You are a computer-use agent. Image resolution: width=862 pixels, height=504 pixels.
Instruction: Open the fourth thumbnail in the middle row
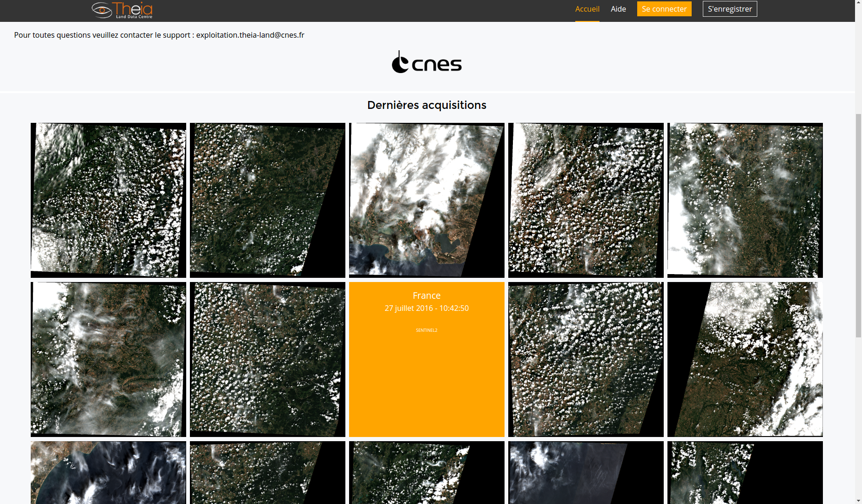tap(586, 359)
